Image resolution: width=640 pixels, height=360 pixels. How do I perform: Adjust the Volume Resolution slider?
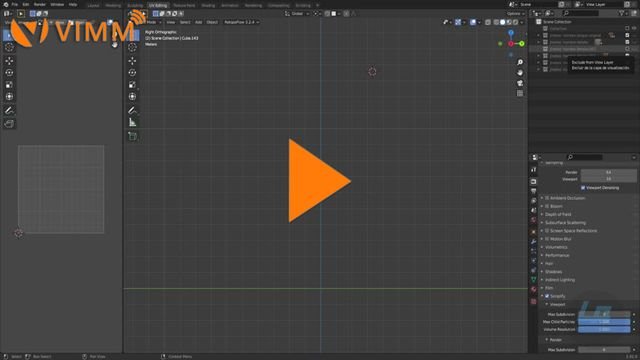(604, 329)
